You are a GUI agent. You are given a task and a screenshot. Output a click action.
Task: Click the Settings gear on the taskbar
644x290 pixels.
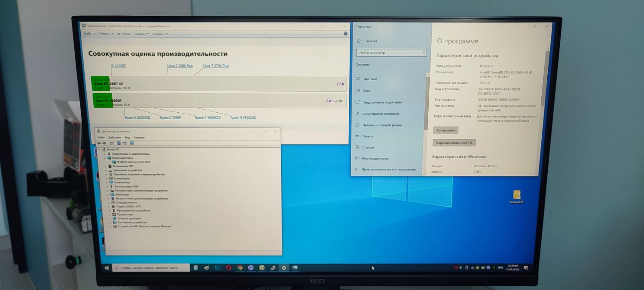[284, 268]
